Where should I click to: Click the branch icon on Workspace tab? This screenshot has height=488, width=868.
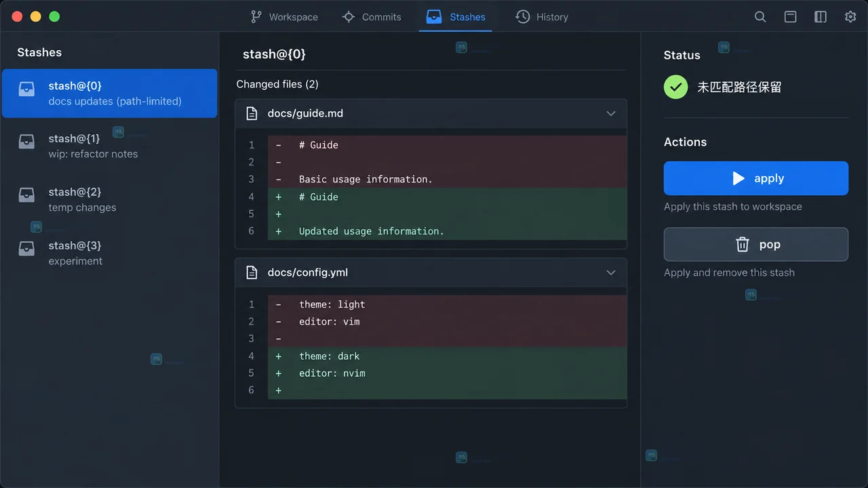tap(256, 17)
